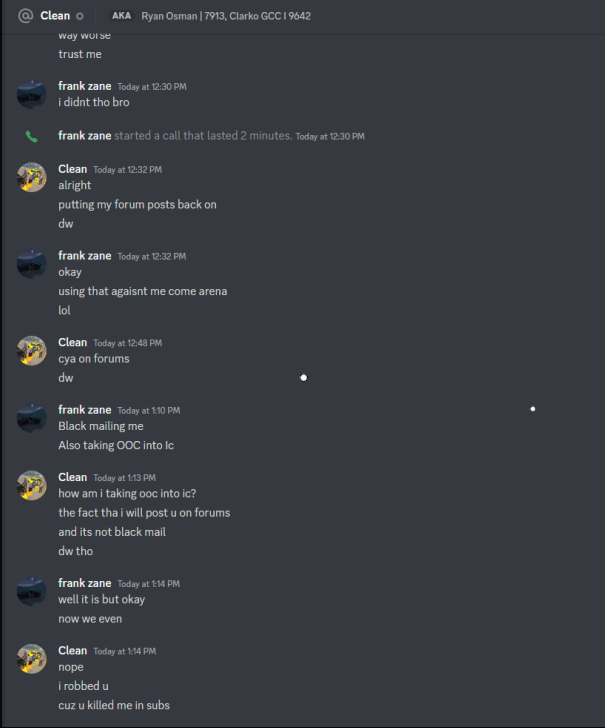Click the Clean title in header
605x728 pixels.
55,16
